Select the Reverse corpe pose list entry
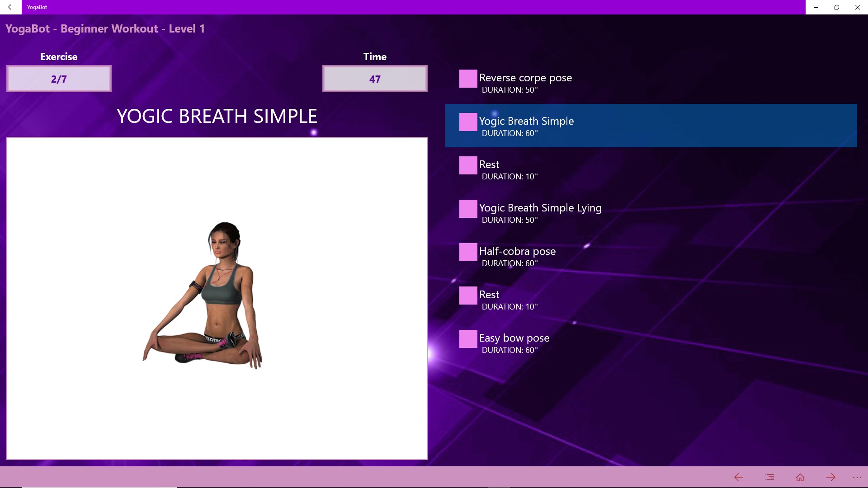 525,78
